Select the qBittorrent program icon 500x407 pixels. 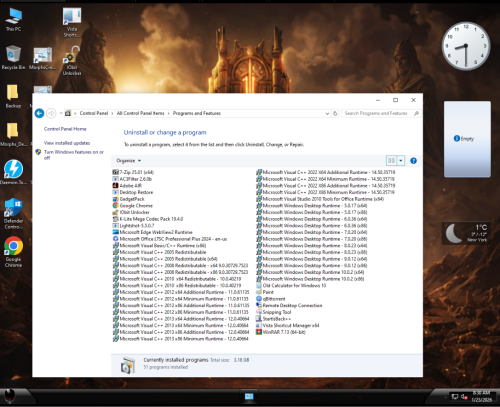(x=259, y=299)
